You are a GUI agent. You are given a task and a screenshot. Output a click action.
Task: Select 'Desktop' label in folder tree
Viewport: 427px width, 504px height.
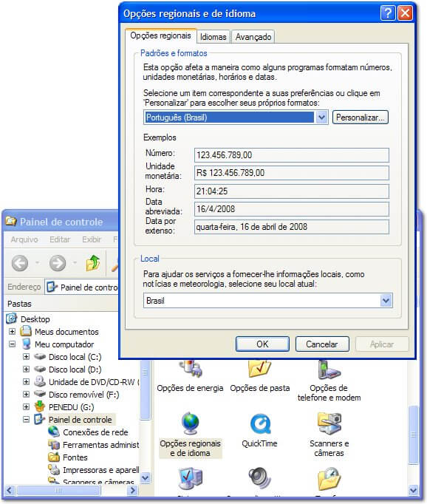click(35, 319)
